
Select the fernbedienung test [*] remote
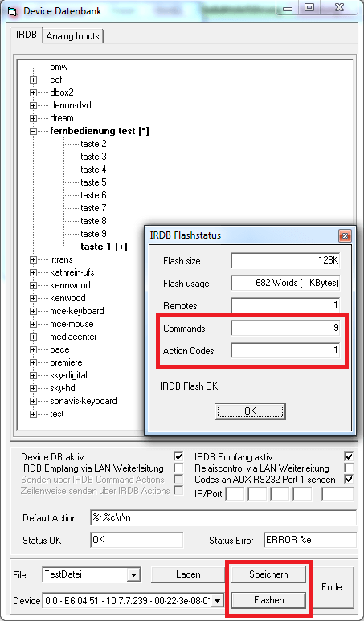[100, 131]
